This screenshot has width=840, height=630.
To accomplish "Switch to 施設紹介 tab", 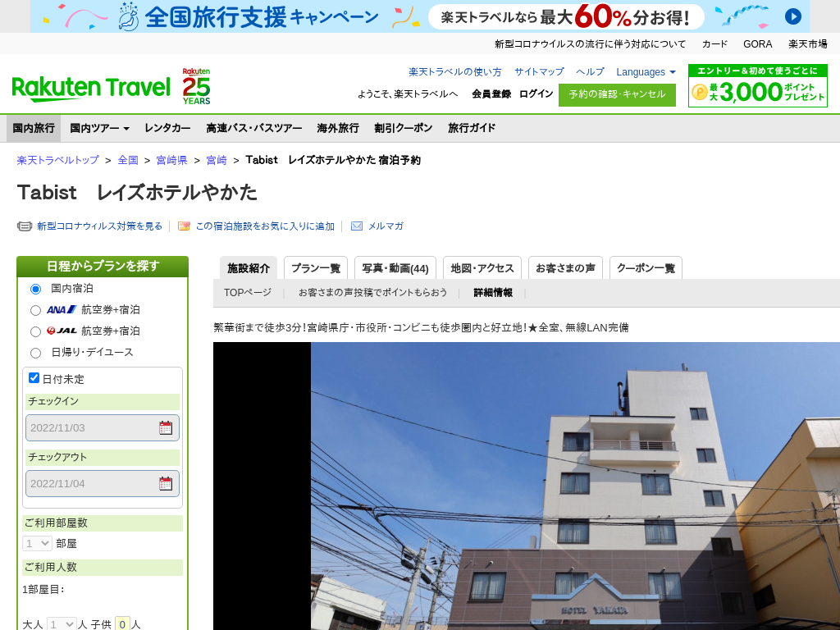I will [249, 268].
